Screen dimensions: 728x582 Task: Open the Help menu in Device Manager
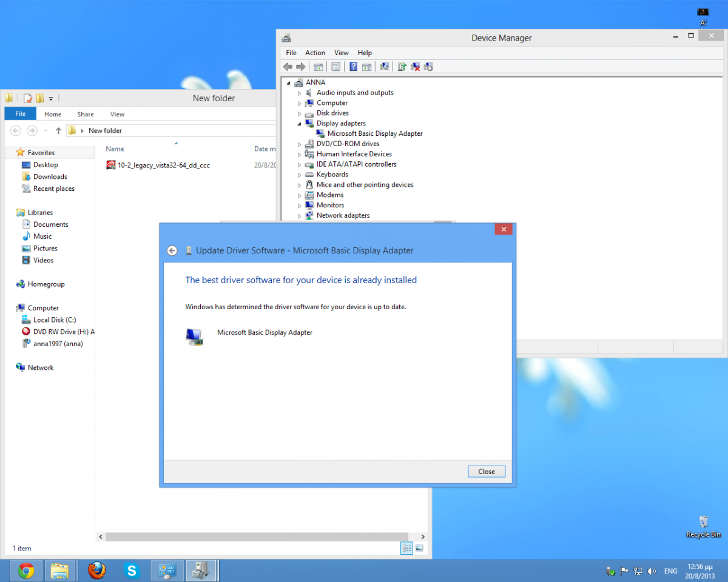coord(365,53)
